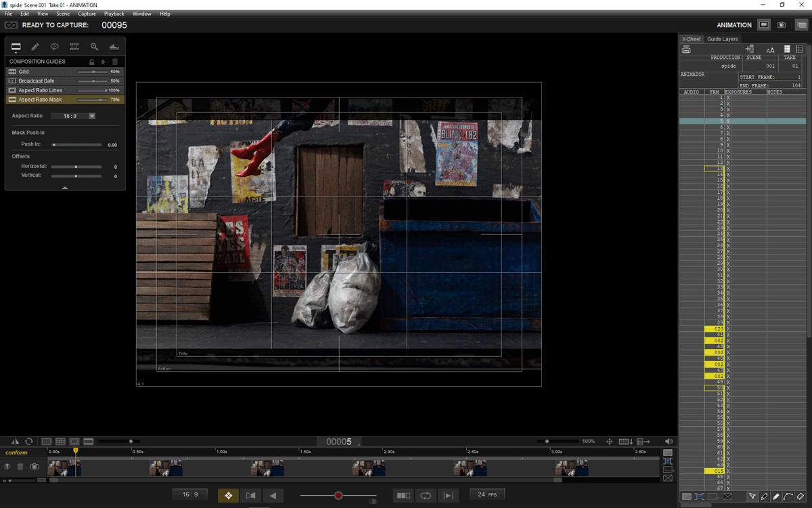Screen dimensions: 812x508
Task: Toggle the audio speaker icon
Action: point(669,442)
